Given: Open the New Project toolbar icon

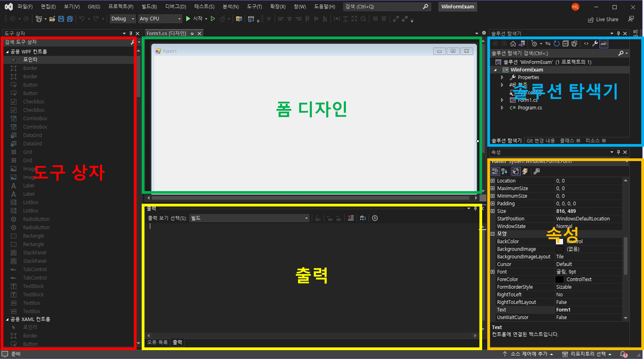Looking at the screenshot, I should click(39, 19).
